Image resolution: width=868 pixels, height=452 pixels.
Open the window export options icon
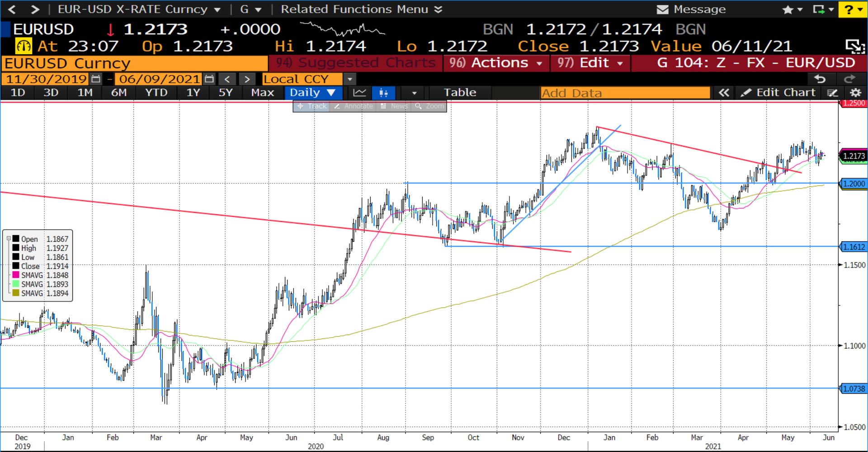click(x=823, y=9)
